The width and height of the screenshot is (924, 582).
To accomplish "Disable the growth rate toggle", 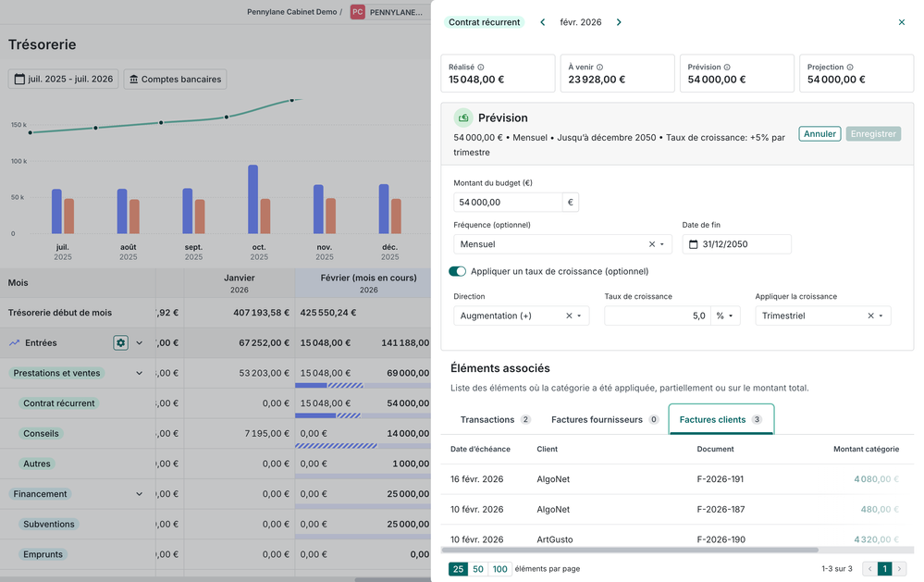I will [x=457, y=271].
